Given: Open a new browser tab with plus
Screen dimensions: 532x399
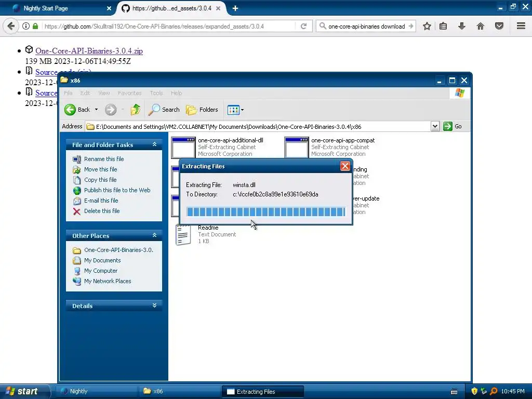Looking at the screenshot, I should coord(235,8).
